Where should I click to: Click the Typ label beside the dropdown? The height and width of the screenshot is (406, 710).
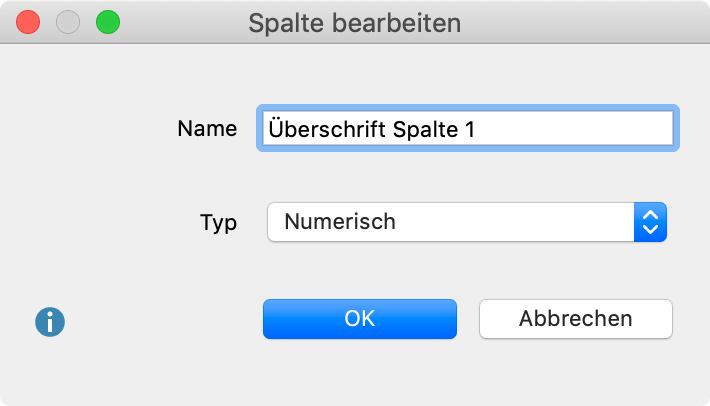(218, 223)
